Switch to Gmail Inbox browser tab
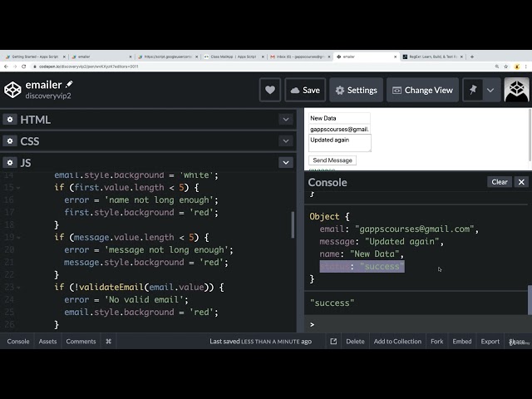This screenshot has height=399, width=532. pyautogui.click(x=300, y=57)
